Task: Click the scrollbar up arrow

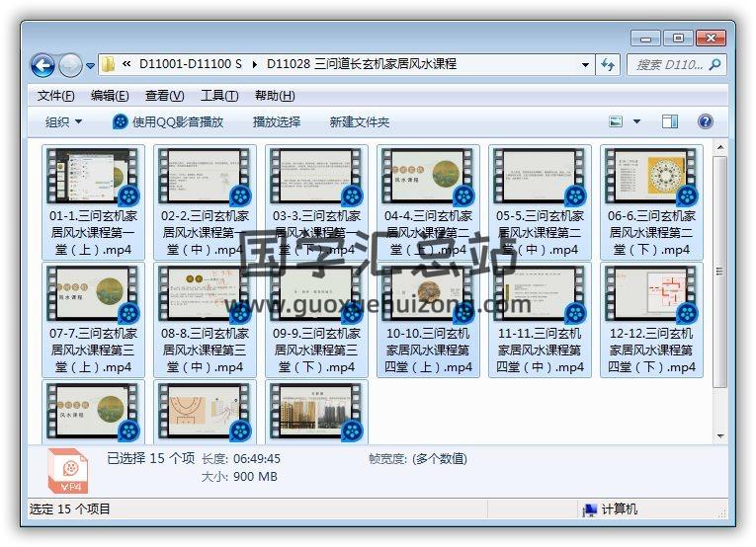Action: click(x=720, y=147)
